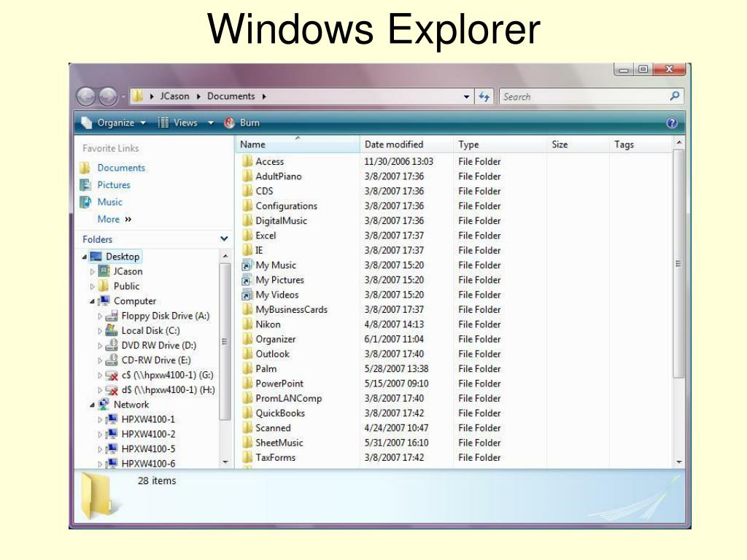The image size is (747, 560).
Task: Select disconnected c$ network drive (G:) icon
Action: pyautogui.click(x=111, y=376)
